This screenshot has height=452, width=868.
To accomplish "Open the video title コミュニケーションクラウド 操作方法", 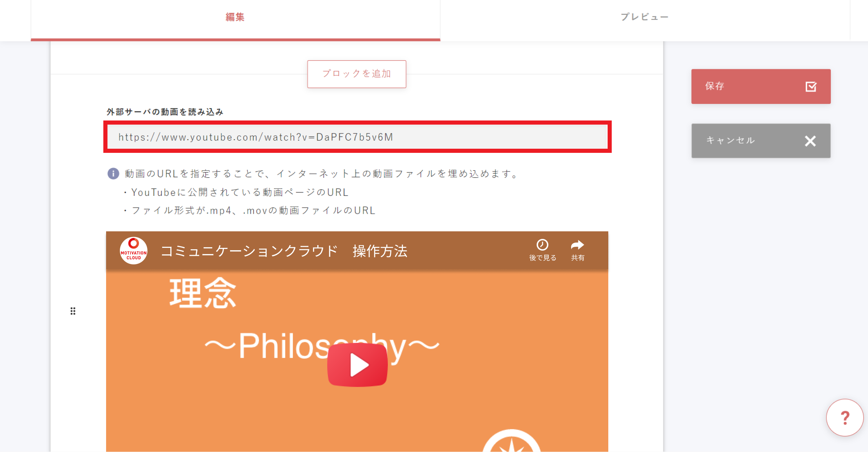I will pos(284,251).
